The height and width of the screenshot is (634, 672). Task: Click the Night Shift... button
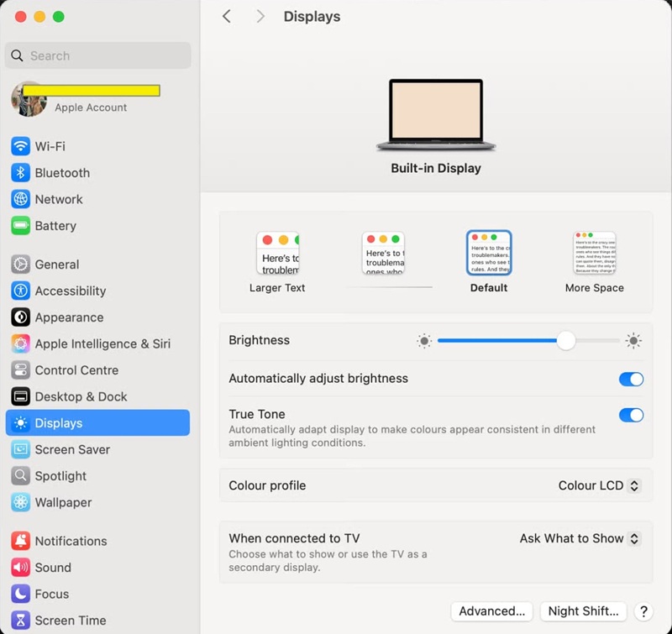click(x=583, y=611)
